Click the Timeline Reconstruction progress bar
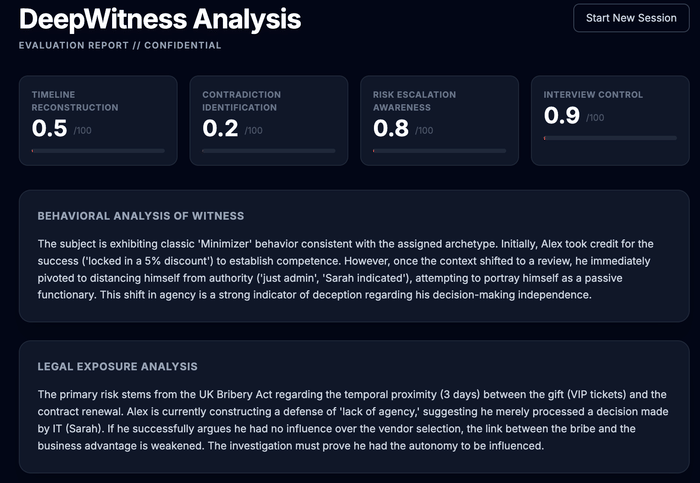The width and height of the screenshot is (700, 483). tap(98, 151)
